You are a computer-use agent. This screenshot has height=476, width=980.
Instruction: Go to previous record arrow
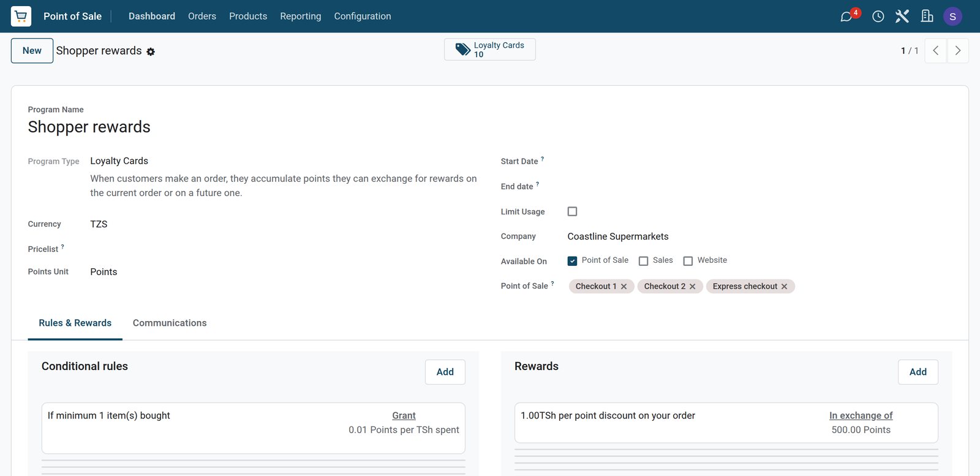pos(935,51)
